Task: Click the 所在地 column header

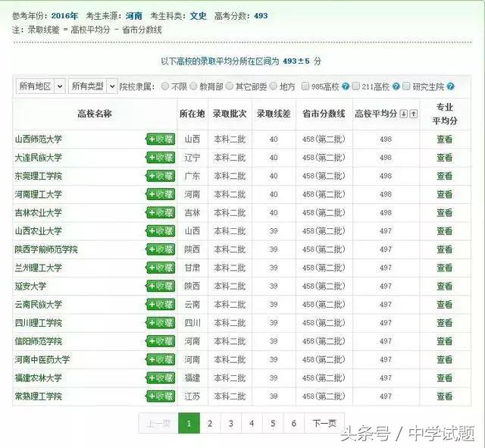Action: pyautogui.click(x=192, y=114)
